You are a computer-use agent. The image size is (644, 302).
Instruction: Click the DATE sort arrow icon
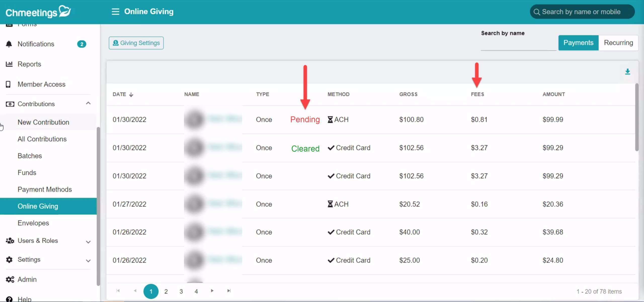[x=131, y=95]
